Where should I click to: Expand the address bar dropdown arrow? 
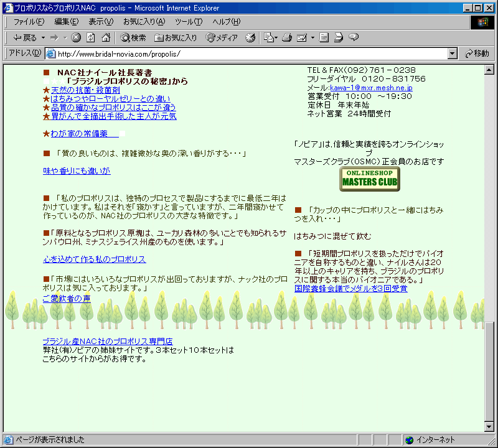453,54
